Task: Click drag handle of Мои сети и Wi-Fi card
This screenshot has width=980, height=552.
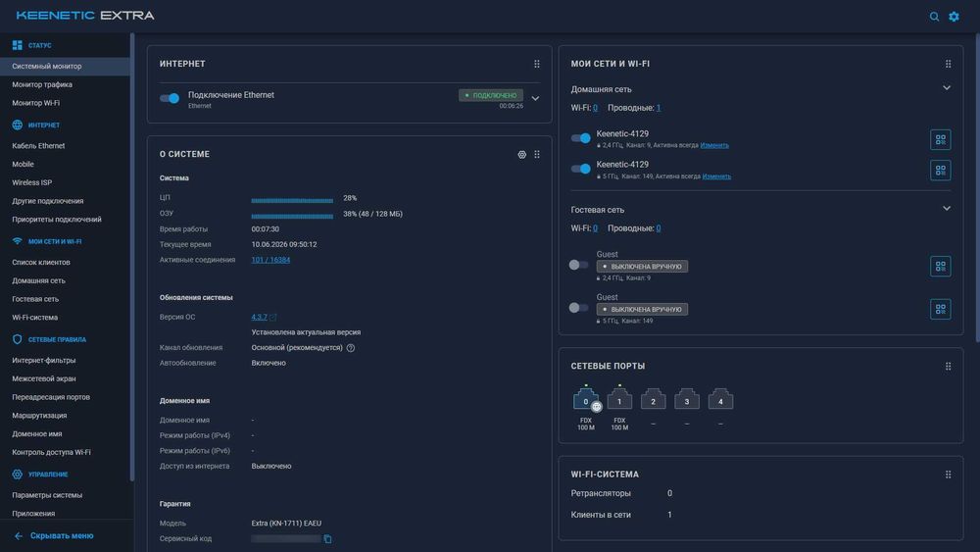Action: coord(948,64)
